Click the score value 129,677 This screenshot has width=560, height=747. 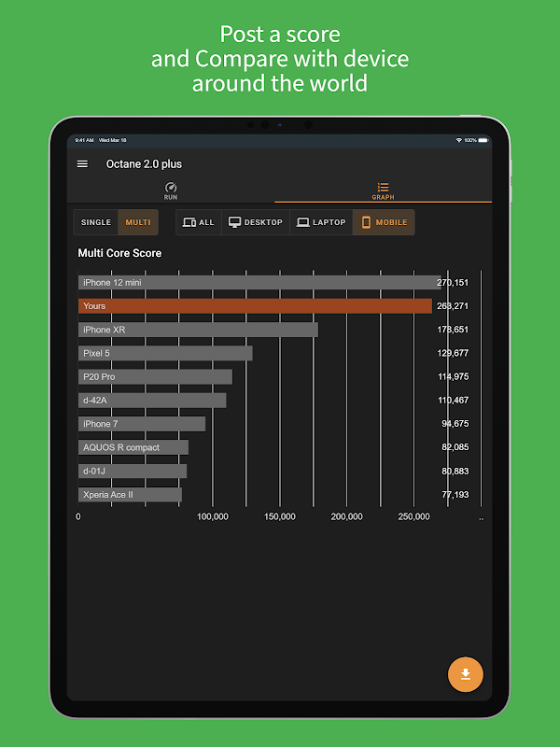(453, 353)
